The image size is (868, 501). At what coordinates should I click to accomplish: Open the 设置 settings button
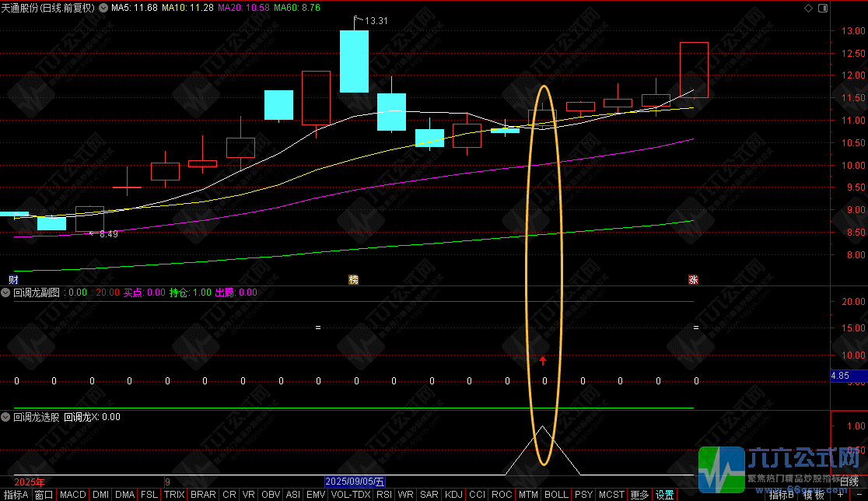664,495
